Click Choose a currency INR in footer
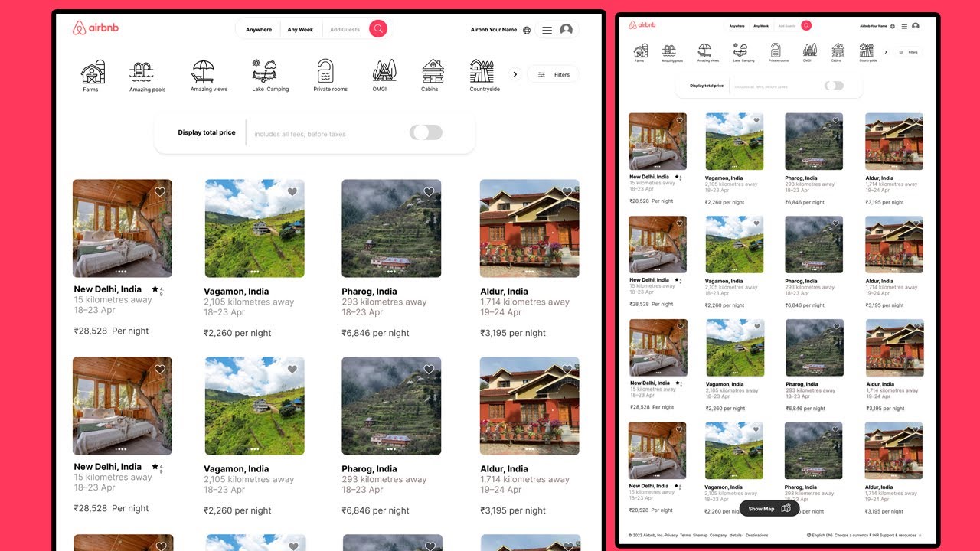Image resolution: width=980 pixels, height=551 pixels. [x=855, y=536]
